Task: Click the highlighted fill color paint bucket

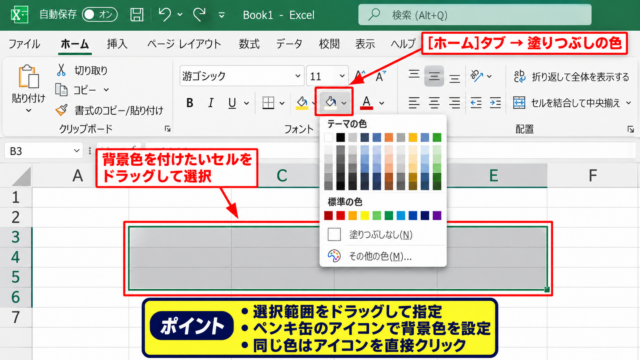Action: pos(330,103)
